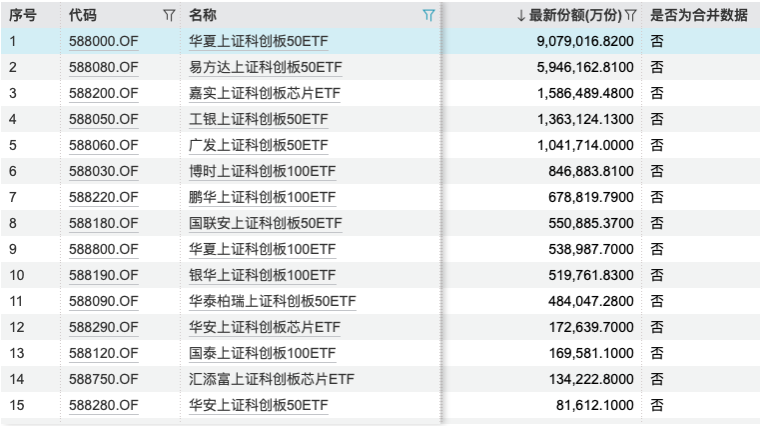The image size is (760, 426).
Task: Open fund code 588180.OF link
Action: point(104,223)
